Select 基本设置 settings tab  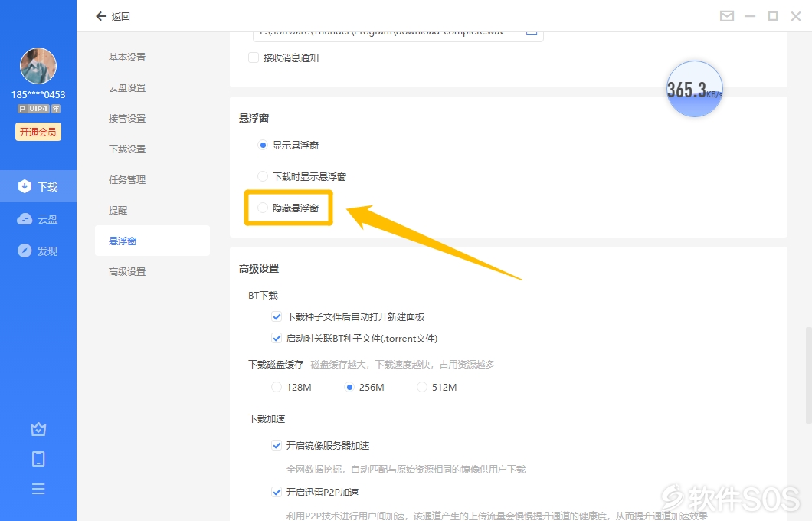tap(152, 57)
